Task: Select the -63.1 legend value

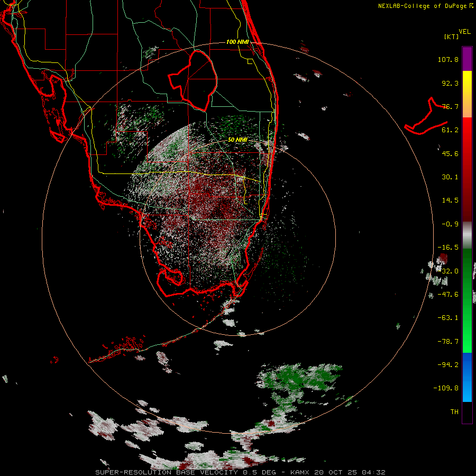Action: (x=448, y=318)
